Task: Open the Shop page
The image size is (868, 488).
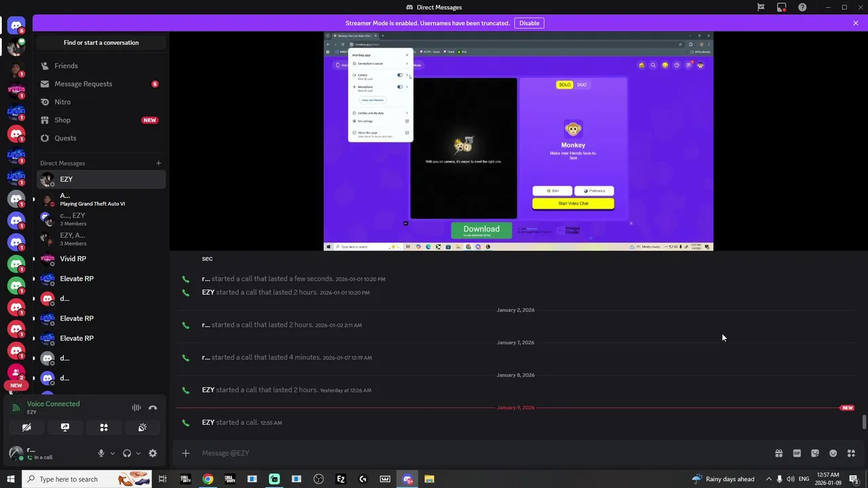Action: click(x=101, y=120)
